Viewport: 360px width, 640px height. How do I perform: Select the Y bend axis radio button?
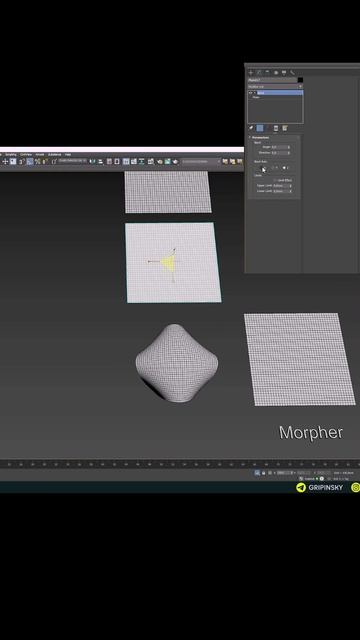pyautogui.click(x=273, y=168)
